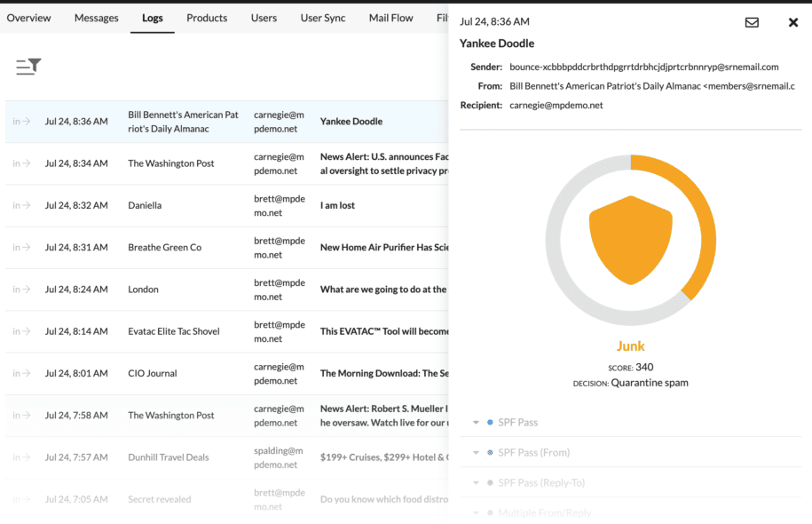Image resolution: width=812 pixels, height=524 pixels.
Task: Expand the Multiple From/Reply rule
Action: [476, 512]
